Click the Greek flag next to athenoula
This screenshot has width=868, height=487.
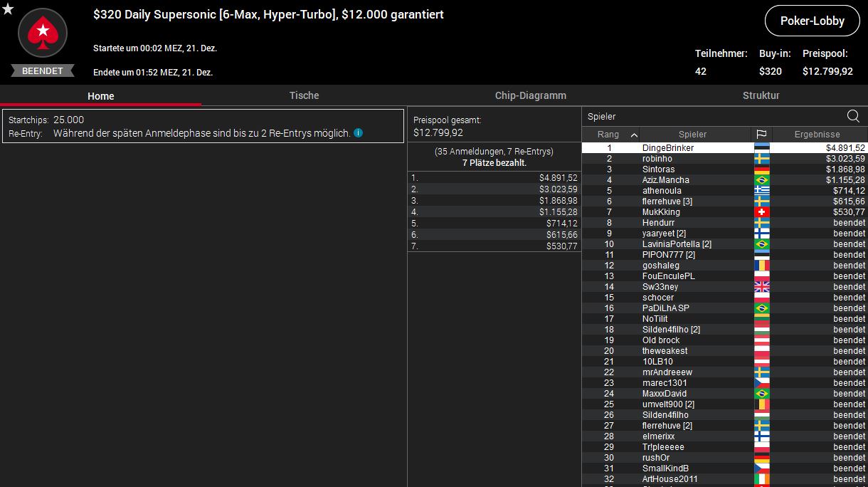point(761,191)
